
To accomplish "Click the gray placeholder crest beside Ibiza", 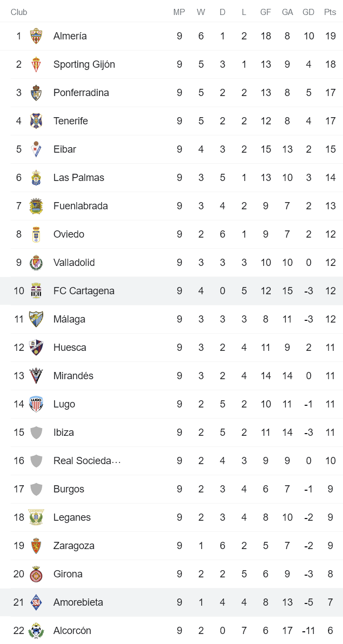I will [x=36, y=432].
